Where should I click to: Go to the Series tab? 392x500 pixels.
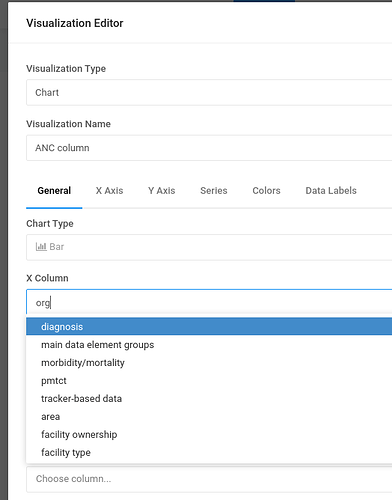click(214, 191)
